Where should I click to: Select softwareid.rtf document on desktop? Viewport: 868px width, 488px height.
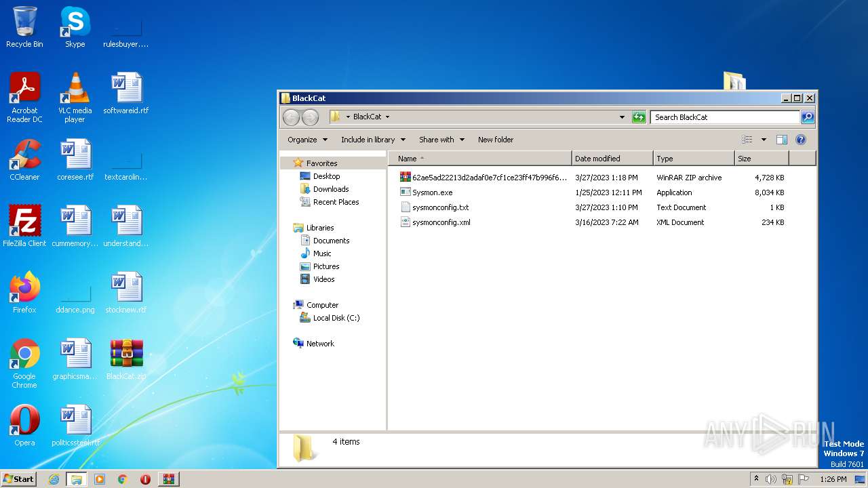pos(126,94)
